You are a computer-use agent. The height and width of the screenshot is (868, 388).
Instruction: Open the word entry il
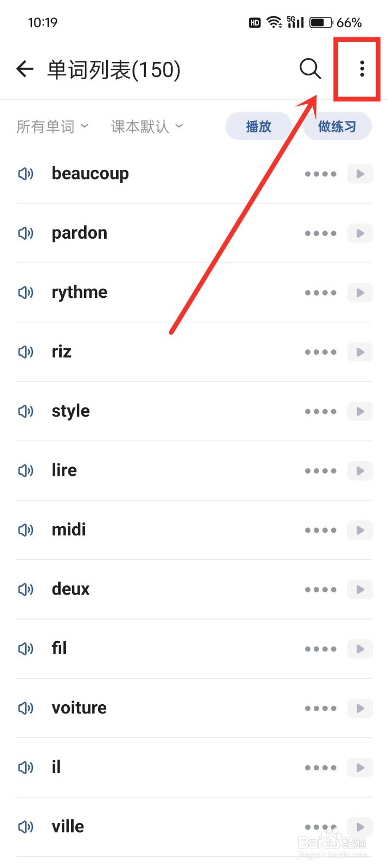point(56,767)
